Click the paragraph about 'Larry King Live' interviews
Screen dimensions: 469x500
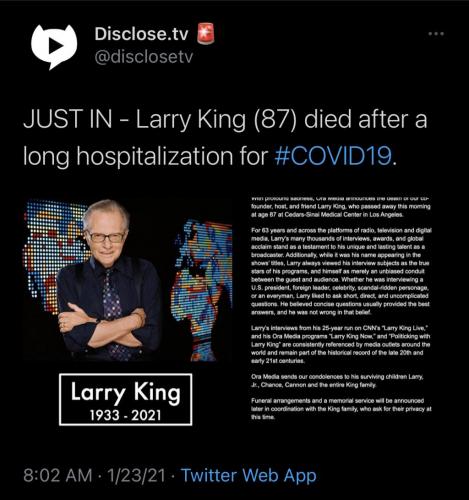(341, 344)
